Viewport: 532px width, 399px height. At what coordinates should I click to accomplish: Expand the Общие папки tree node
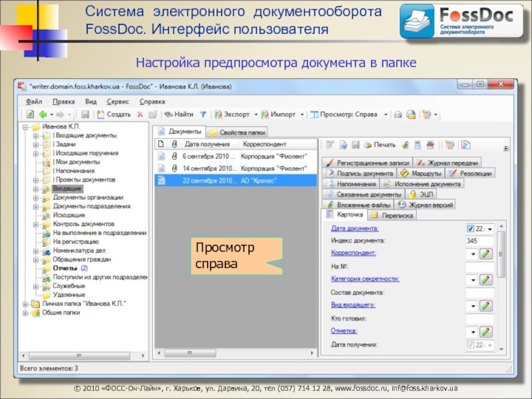[x=25, y=313]
